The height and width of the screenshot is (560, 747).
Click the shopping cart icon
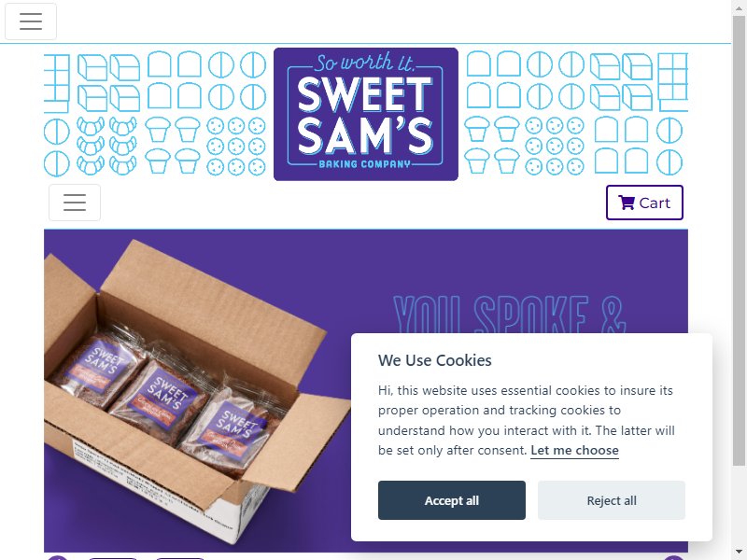point(626,203)
